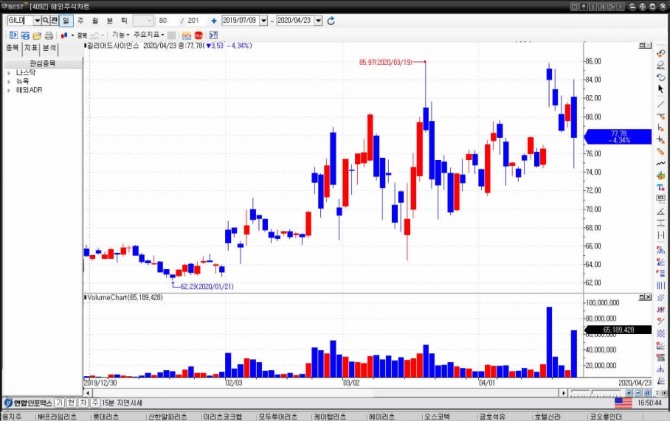Click the symbol search magnifier icon
Viewport: 670px width, 421px height.
point(46,21)
